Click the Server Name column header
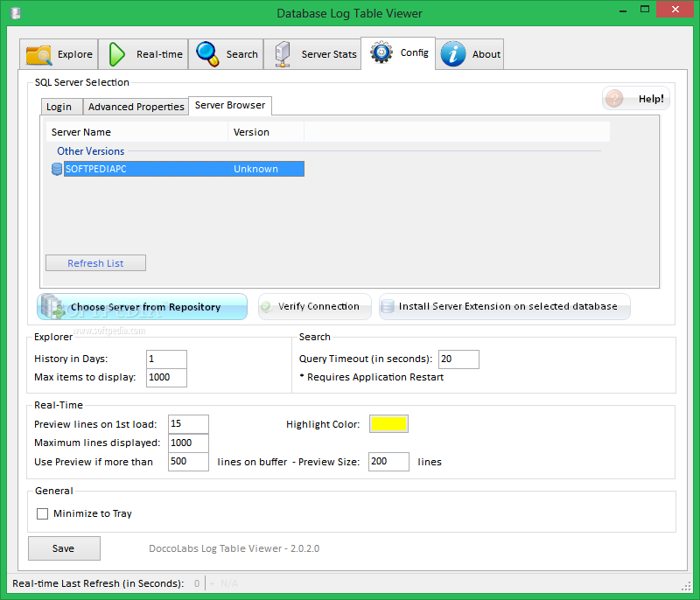Viewport: 700px width, 600px height. tap(137, 132)
